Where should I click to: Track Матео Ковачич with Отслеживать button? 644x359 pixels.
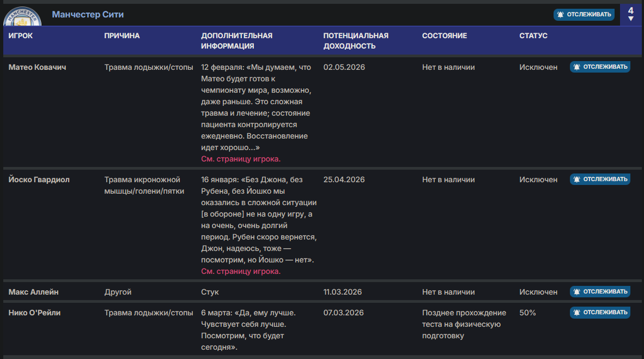point(600,67)
